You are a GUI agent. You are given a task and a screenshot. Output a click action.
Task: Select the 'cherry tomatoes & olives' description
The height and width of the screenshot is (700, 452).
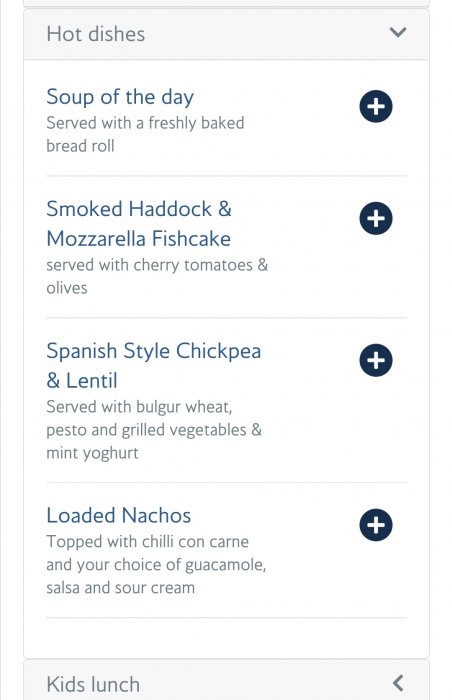157,276
